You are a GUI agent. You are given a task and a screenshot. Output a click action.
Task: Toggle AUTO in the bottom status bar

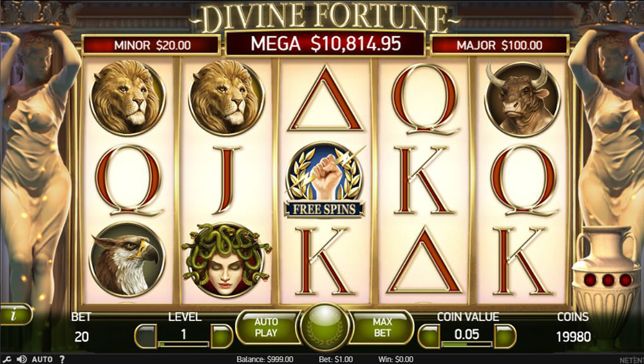tap(43, 359)
